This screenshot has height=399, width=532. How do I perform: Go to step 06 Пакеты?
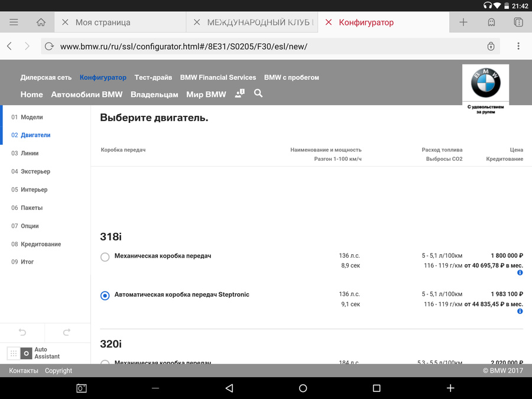point(27,207)
